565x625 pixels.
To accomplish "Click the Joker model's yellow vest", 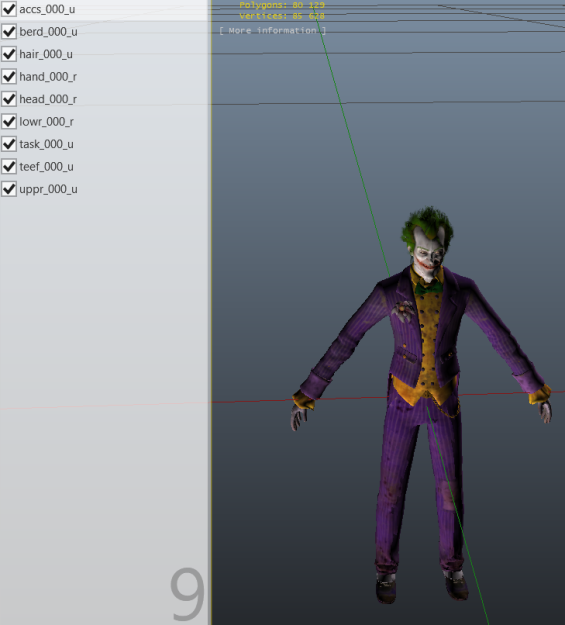I will click(x=427, y=339).
